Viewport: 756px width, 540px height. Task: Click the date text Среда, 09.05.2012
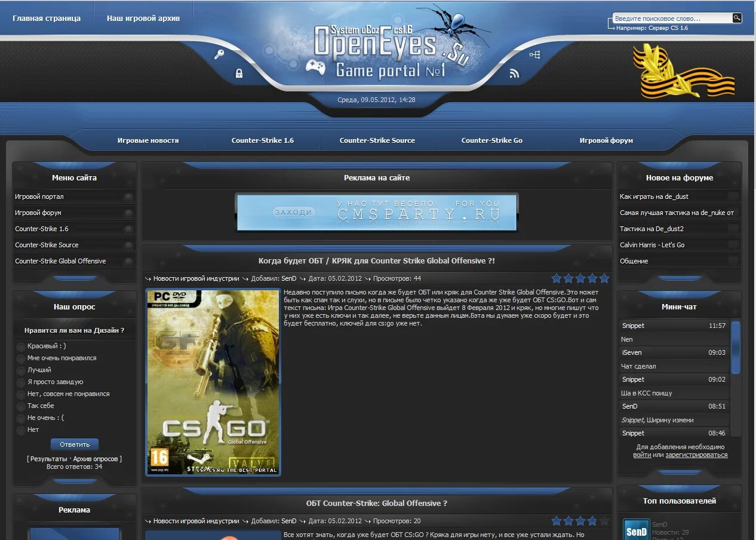click(377, 100)
